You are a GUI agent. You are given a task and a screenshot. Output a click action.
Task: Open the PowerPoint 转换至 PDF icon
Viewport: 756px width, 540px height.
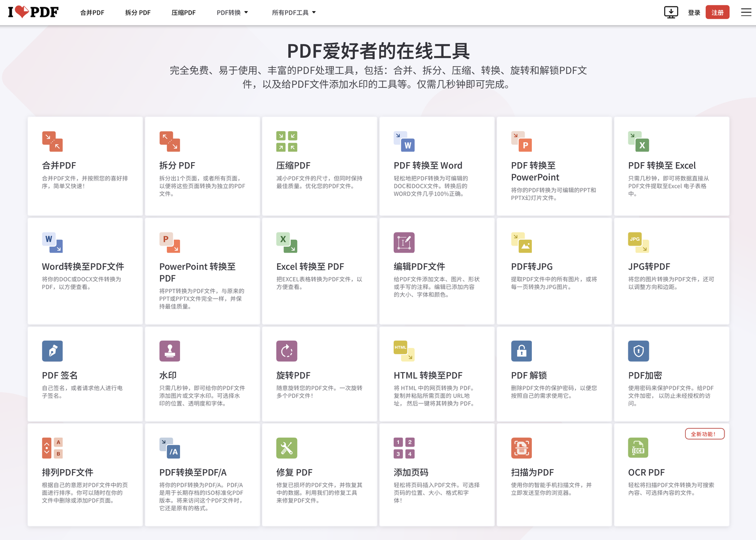[170, 242]
